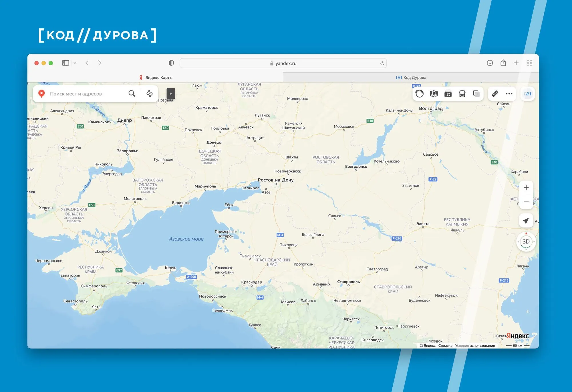Viewport: 572px width, 392px height.
Task: Zoom in using the plus control
Action: click(526, 188)
